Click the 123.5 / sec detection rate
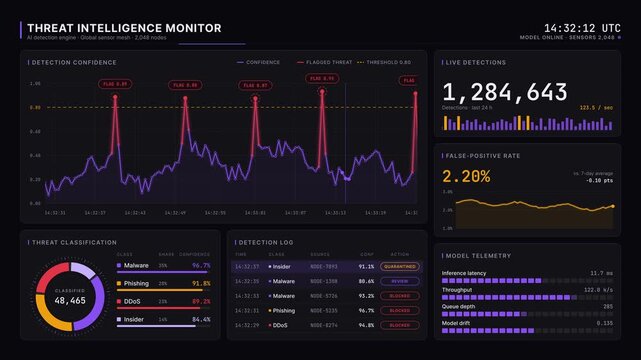641x360 pixels. point(596,108)
